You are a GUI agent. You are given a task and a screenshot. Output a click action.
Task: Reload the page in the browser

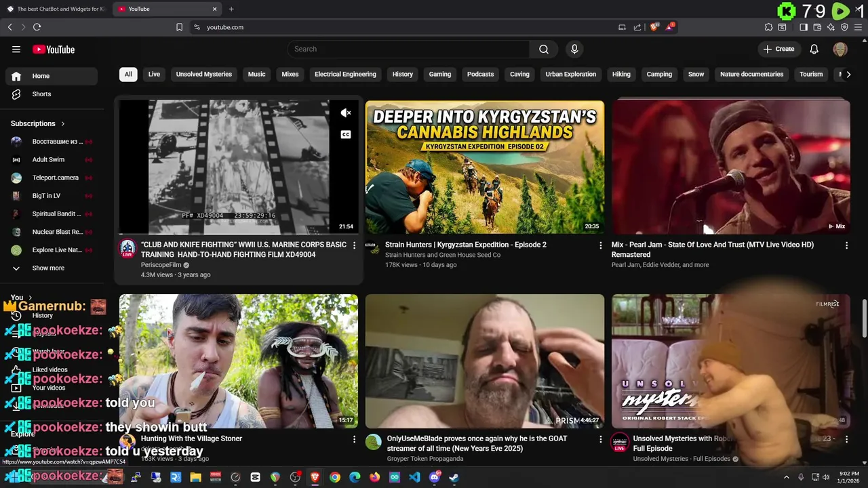coord(37,27)
